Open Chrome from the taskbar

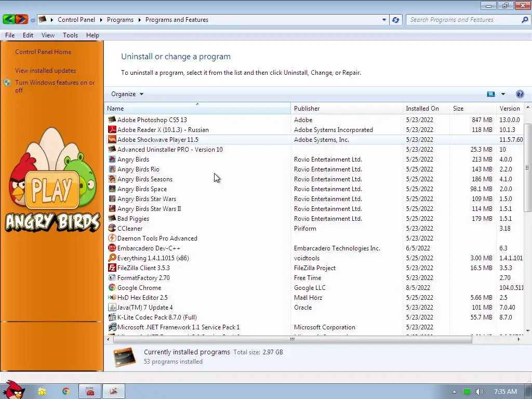coord(66,391)
